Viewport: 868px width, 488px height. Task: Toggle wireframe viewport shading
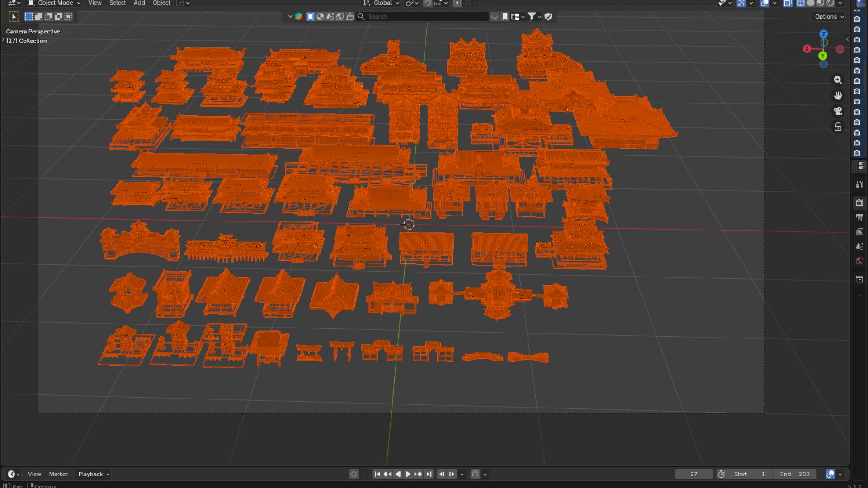[x=801, y=3]
